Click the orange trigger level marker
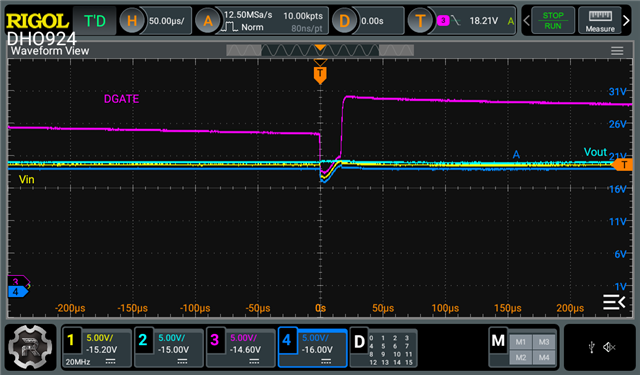This screenshot has width=640, height=375. coord(622,165)
